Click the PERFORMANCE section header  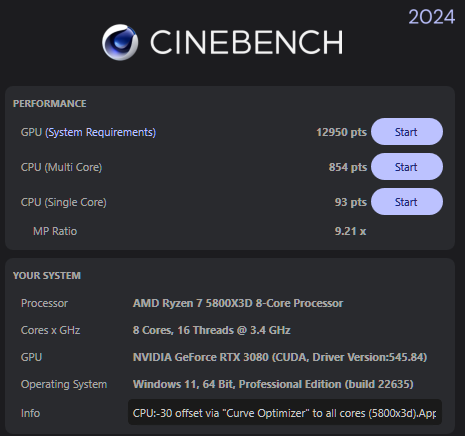[x=50, y=104]
